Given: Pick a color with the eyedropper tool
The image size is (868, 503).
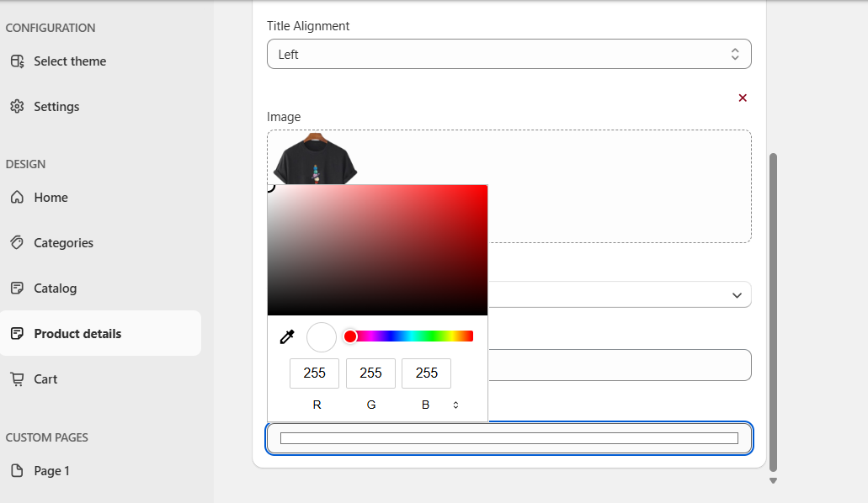Looking at the screenshot, I should (x=287, y=336).
